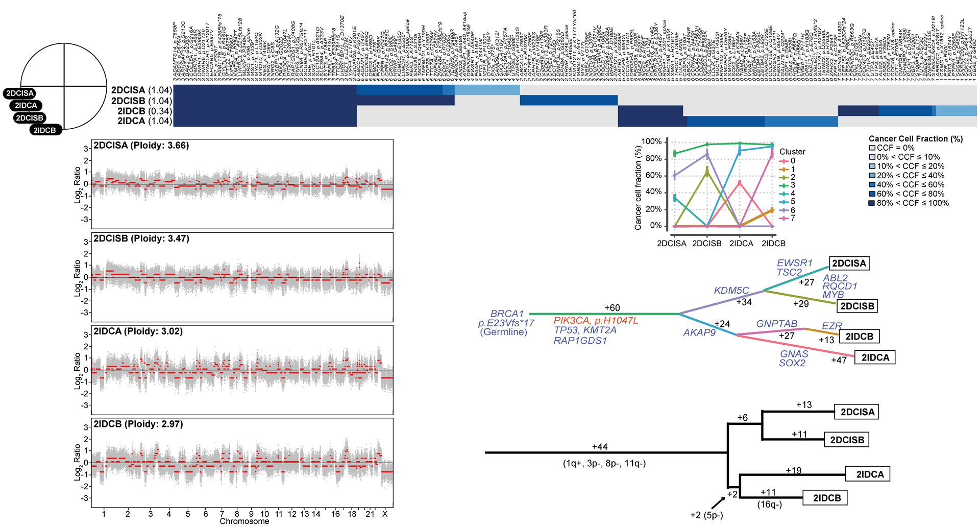This screenshot has width=980, height=527.
Task: Click the '+6' branch label on black tree
Action: [743, 418]
